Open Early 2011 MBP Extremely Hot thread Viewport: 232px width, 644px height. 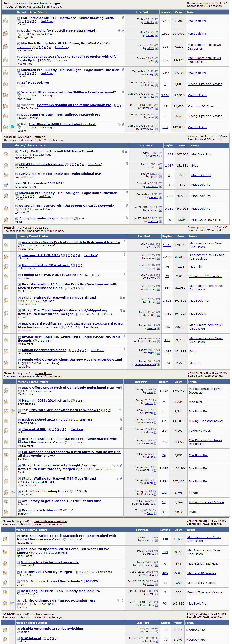pos(60,174)
